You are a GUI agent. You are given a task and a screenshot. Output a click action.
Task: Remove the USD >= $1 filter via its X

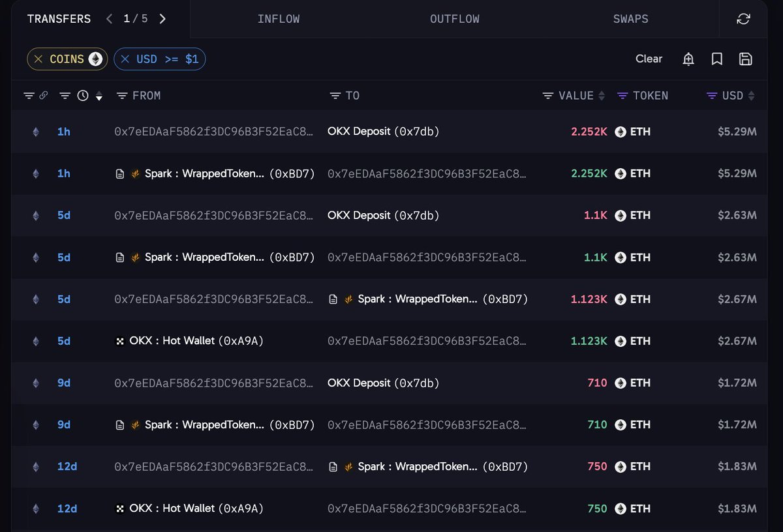tap(125, 59)
